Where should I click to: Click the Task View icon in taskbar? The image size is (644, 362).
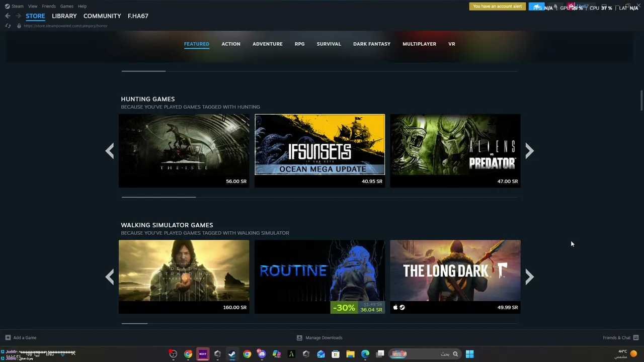click(380, 354)
